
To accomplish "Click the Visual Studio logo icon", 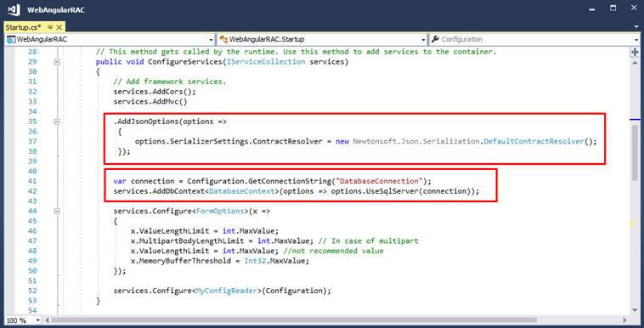I will tap(14, 10).
